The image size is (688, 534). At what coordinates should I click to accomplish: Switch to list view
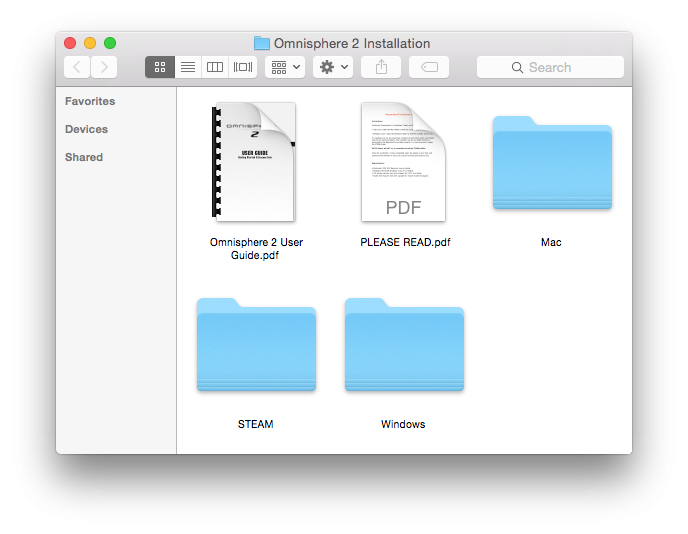[x=188, y=67]
